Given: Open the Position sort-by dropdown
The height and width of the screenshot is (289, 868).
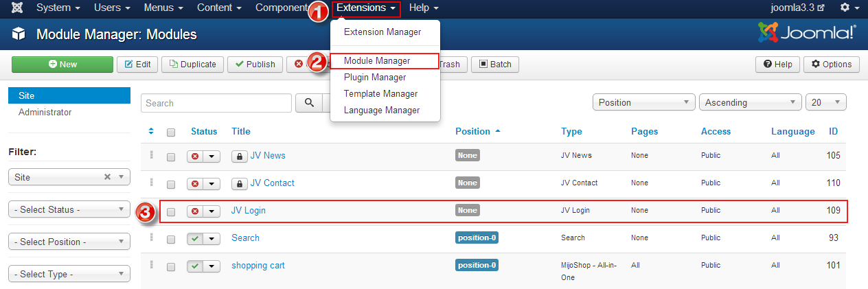Looking at the screenshot, I should tap(643, 102).
